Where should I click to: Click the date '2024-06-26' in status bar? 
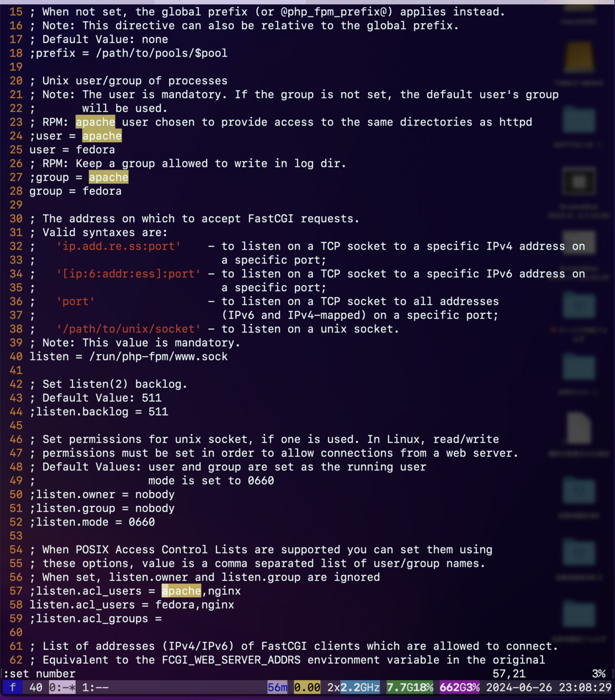point(519,688)
